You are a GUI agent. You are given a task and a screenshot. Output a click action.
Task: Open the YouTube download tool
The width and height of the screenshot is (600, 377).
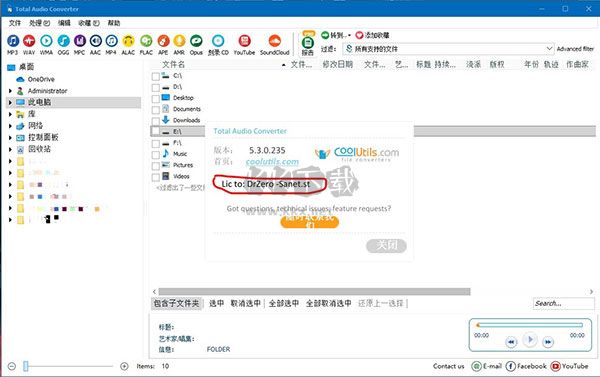[x=244, y=44]
